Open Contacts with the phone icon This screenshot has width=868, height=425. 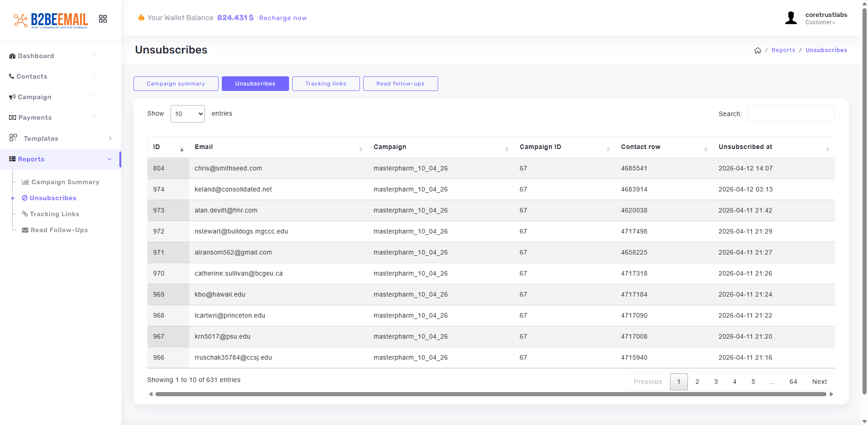(x=32, y=76)
